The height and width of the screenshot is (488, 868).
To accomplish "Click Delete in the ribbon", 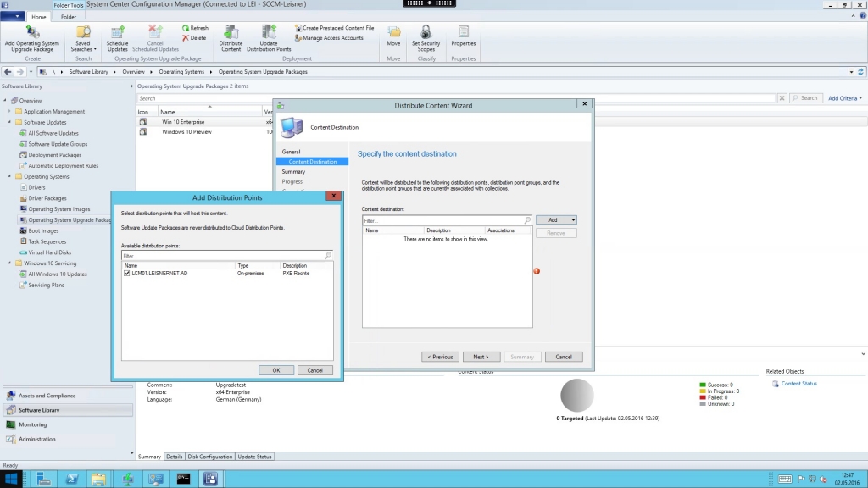I will 194,38.
